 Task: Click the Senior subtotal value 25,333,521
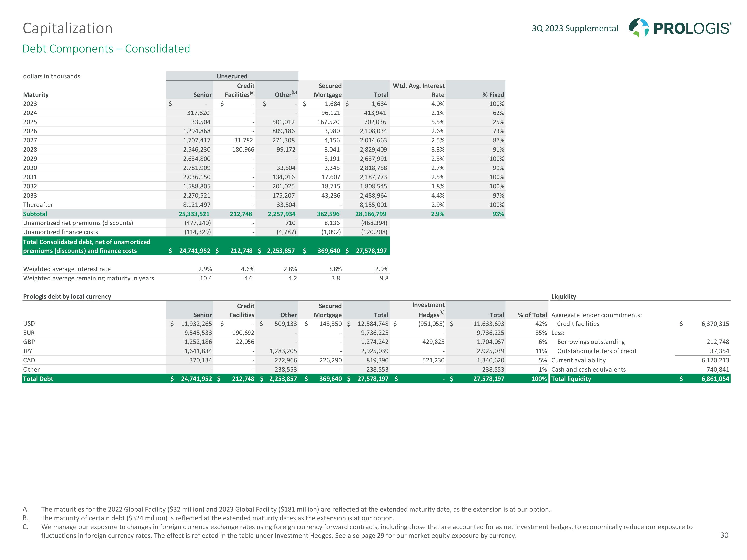[194, 214]
